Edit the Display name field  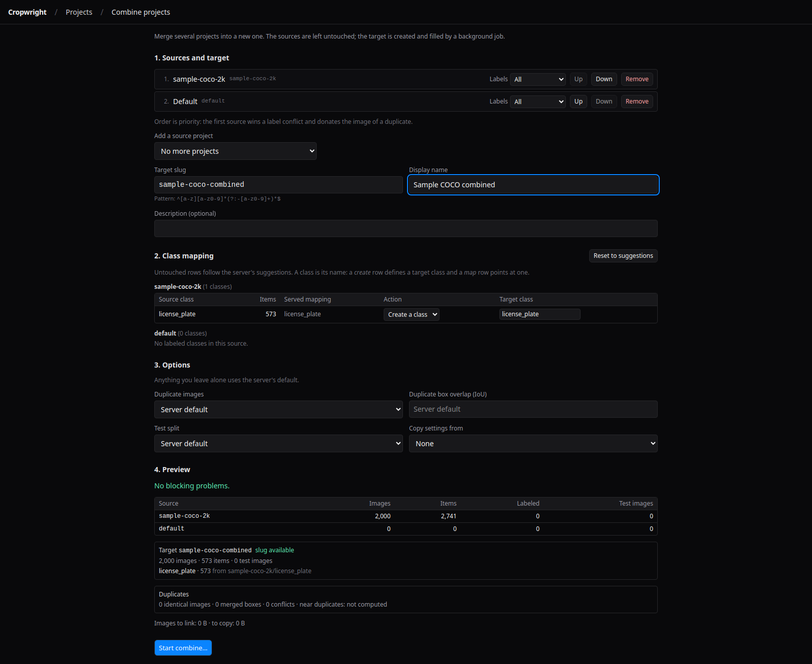[533, 185]
